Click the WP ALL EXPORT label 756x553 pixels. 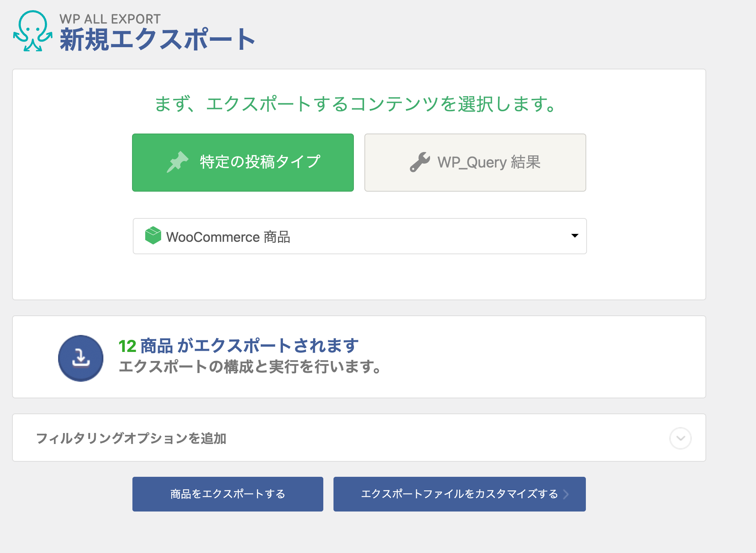[110, 19]
